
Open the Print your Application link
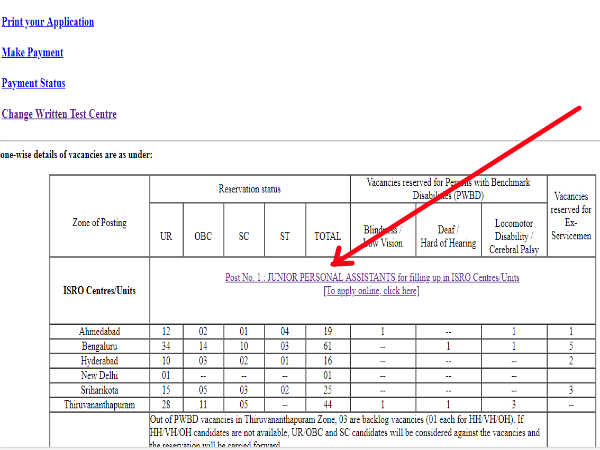pos(48,22)
